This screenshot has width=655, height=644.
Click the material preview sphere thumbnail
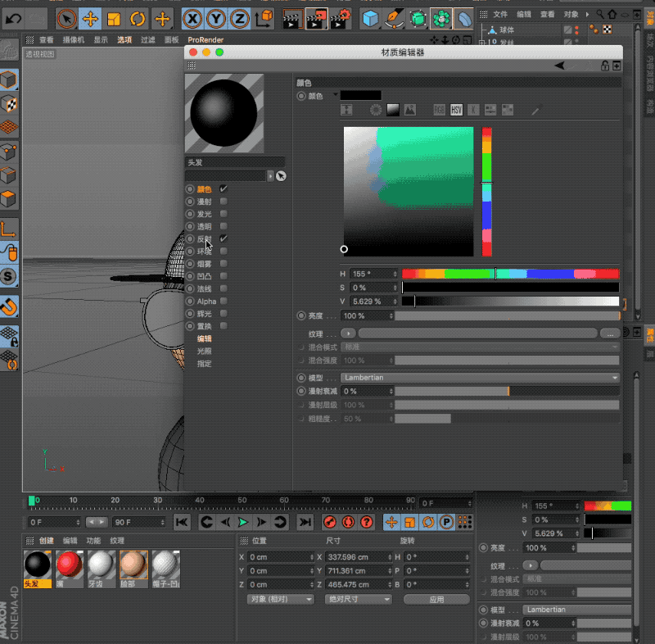point(224,113)
